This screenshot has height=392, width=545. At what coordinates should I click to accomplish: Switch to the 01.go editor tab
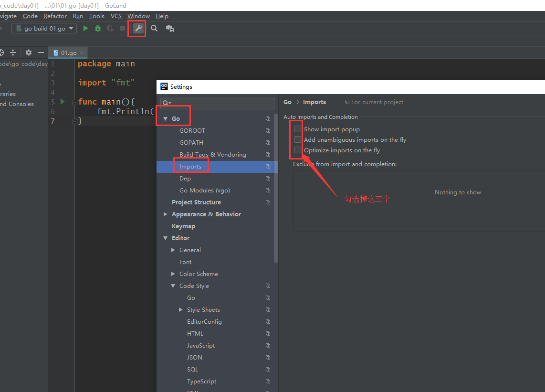(x=68, y=53)
